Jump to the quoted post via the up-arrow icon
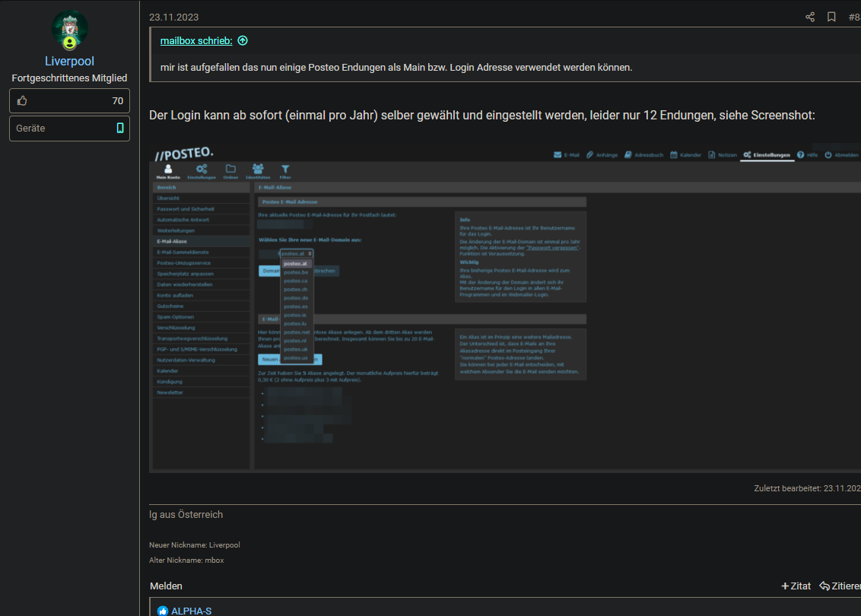The image size is (861, 616). (243, 40)
